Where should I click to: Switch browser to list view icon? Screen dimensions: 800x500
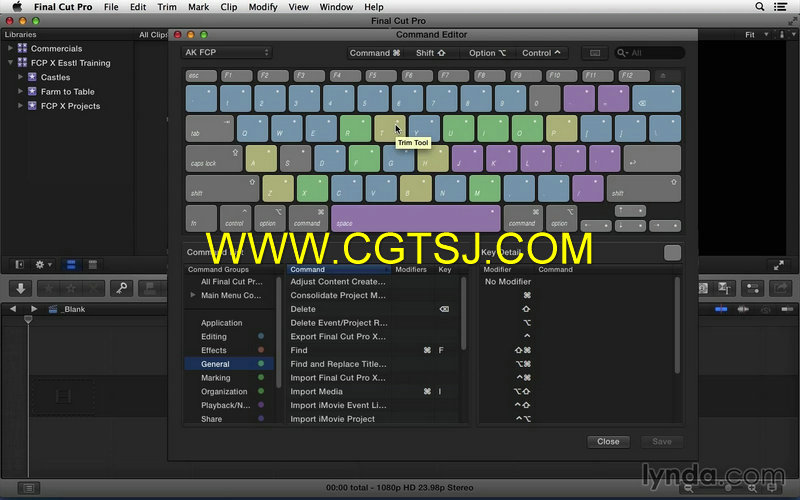[92, 265]
